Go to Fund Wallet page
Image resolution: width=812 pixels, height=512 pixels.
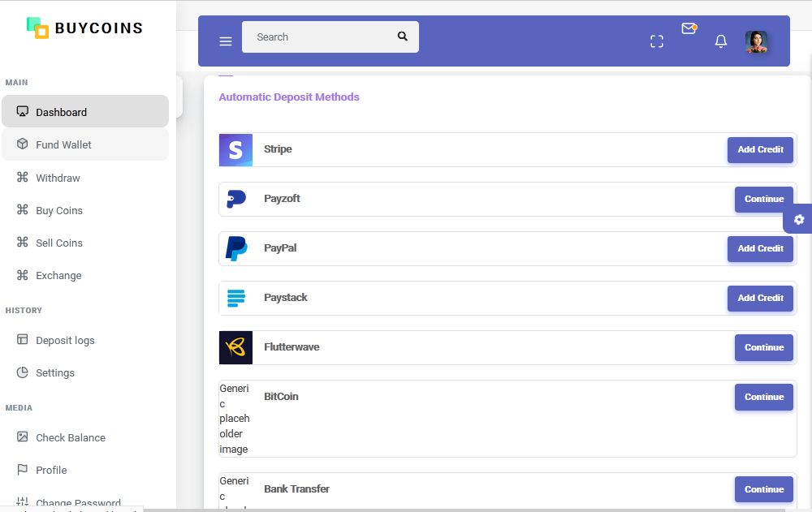[x=85, y=144]
